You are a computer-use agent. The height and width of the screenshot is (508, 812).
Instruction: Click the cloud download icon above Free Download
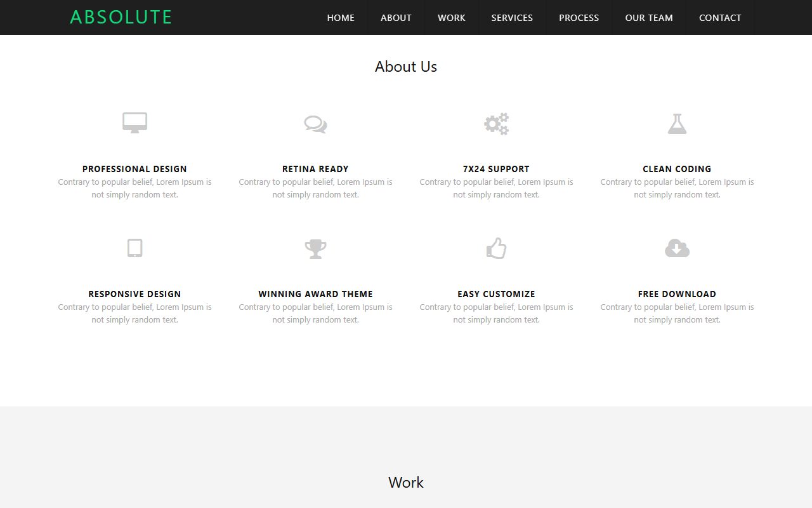tap(677, 248)
